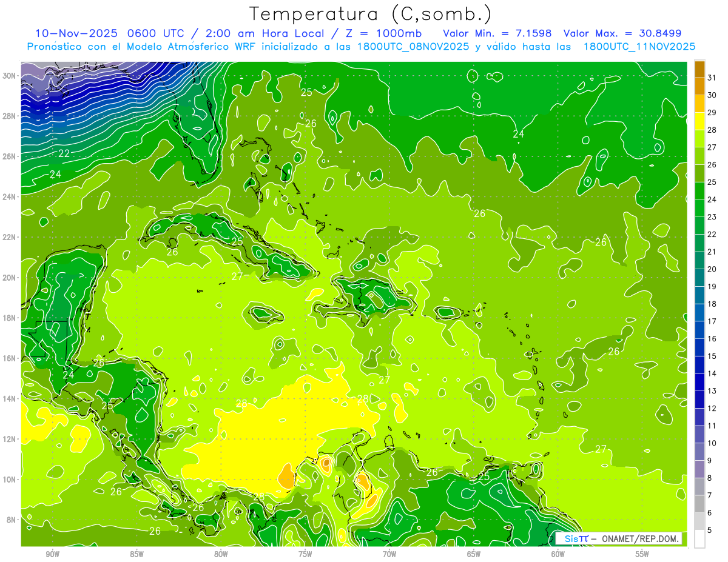Click the pressure level "Z = 1000mb"
728x562 pixels.
382,33
